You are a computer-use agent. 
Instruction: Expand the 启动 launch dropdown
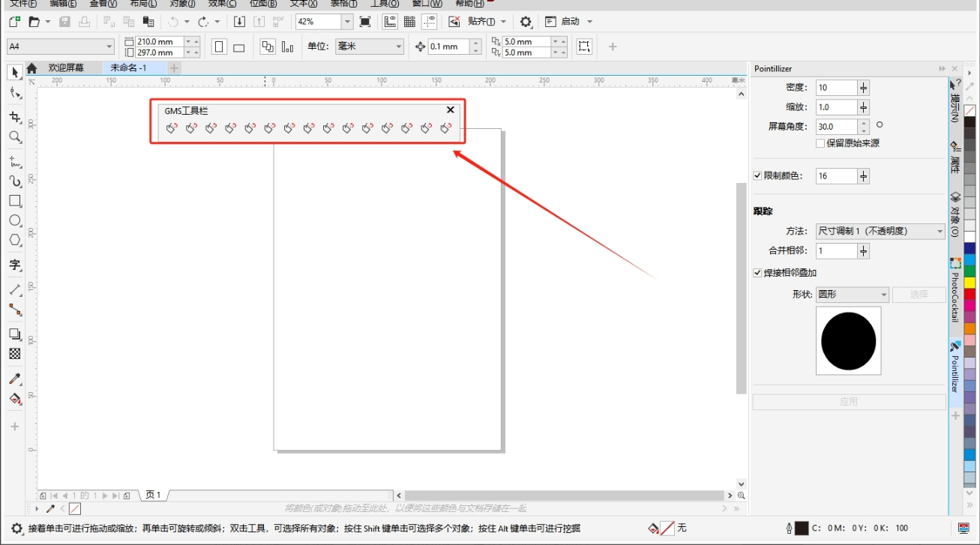click(589, 22)
